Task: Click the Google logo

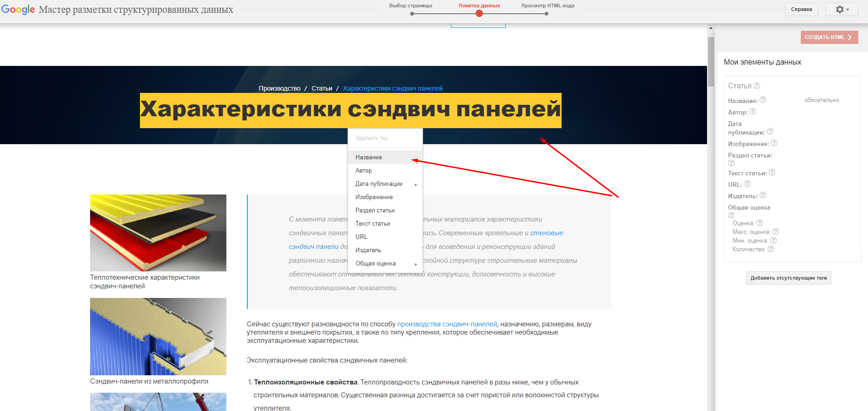Action: click(18, 10)
